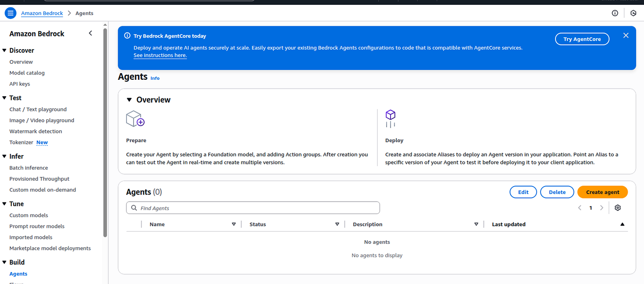Viewport: 644px width, 284px height.
Task: Collapse the Amazon Bedrock side panel arrow
Action: (x=90, y=33)
